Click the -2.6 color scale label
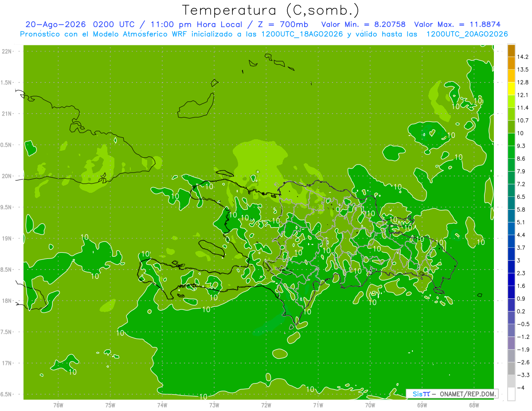 tap(523, 362)
